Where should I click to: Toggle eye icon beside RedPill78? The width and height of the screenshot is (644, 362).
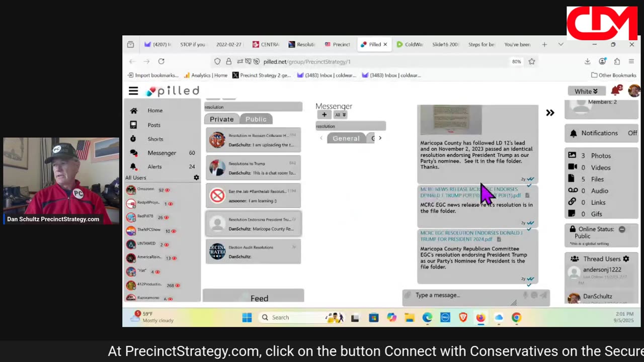(x=167, y=218)
